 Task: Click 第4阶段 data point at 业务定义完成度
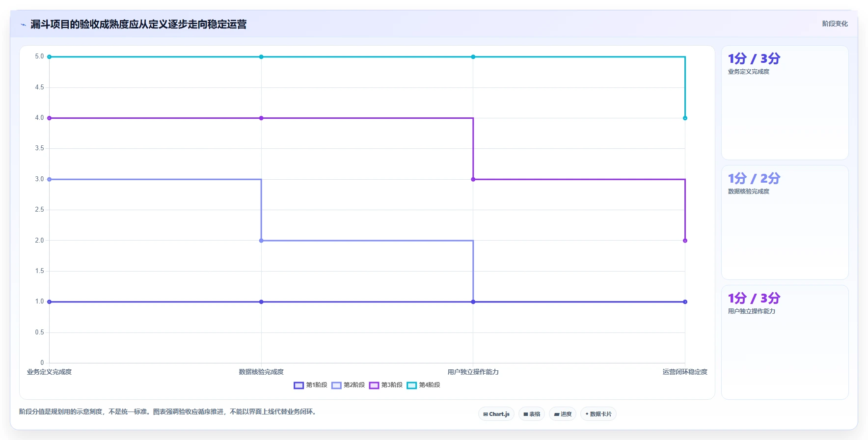pos(49,57)
